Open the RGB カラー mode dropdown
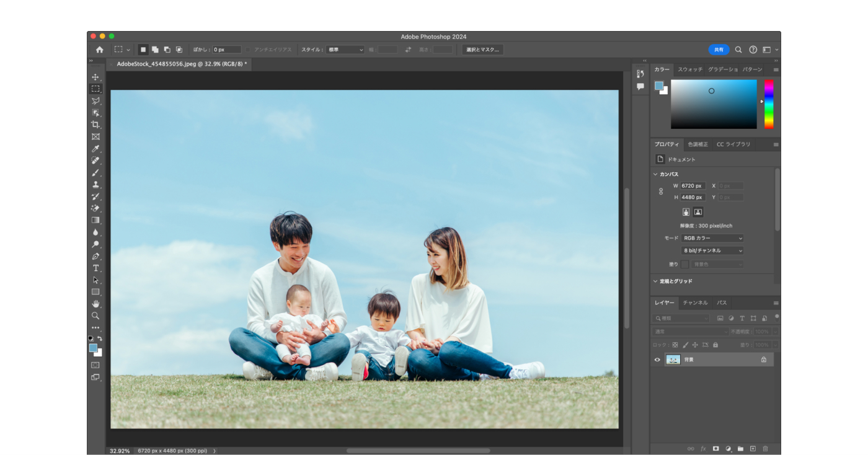This screenshot has width=868, height=455. click(x=712, y=238)
